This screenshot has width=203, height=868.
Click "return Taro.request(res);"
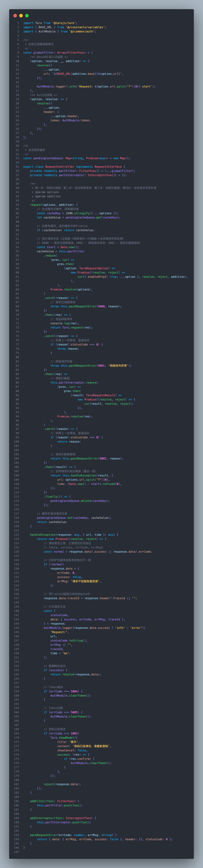72,327
